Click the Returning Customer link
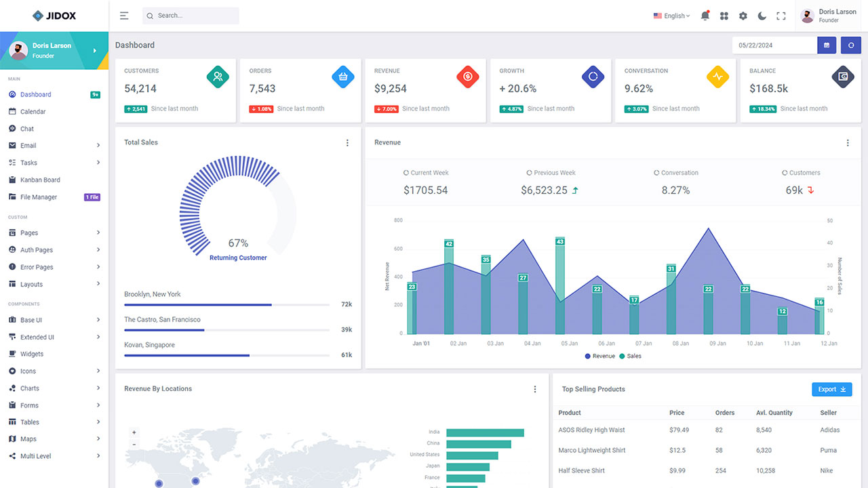The width and height of the screenshot is (868, 488). click(x=238, y=258)
